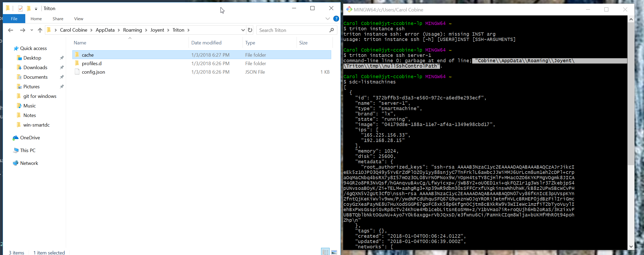This screenshot has height=255, width=644.
Task: Open Desktop in the navigation pane
Action: click(32, 58)
